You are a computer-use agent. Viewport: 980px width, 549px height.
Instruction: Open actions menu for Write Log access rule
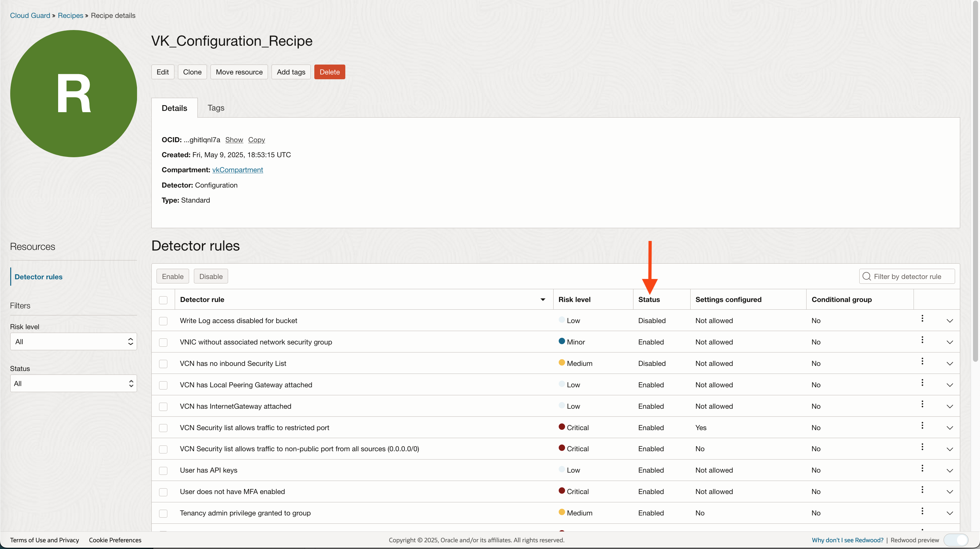click(x=922, y=318)
